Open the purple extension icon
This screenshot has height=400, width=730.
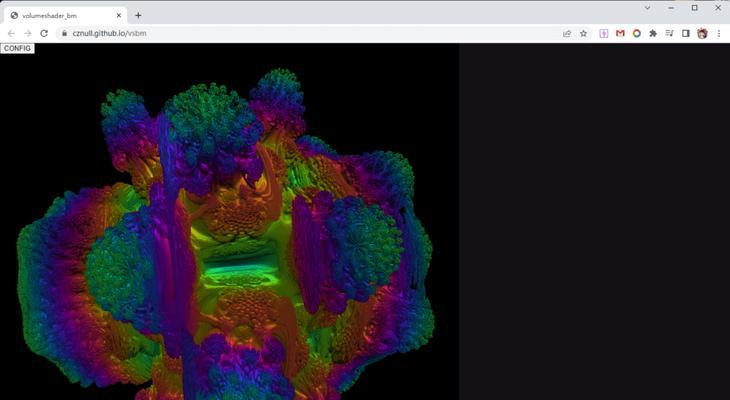(x=603, y=34)
